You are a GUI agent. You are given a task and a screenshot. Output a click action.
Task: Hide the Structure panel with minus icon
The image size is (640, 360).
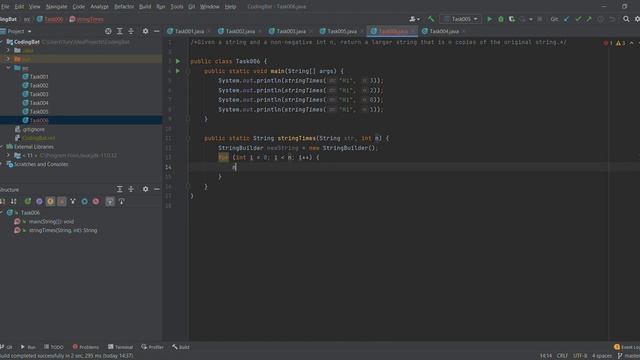click(157, 189)
